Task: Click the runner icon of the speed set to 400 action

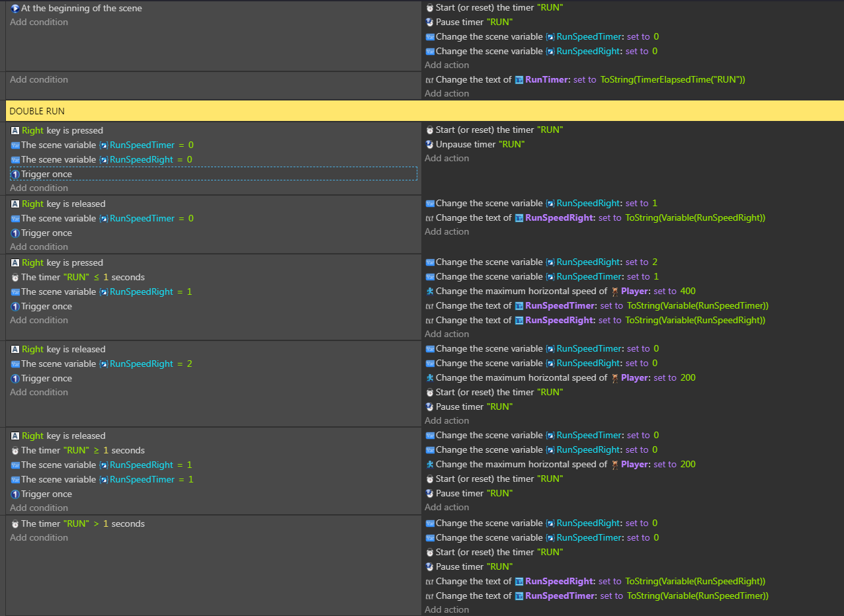Action: tap(430, 291)
